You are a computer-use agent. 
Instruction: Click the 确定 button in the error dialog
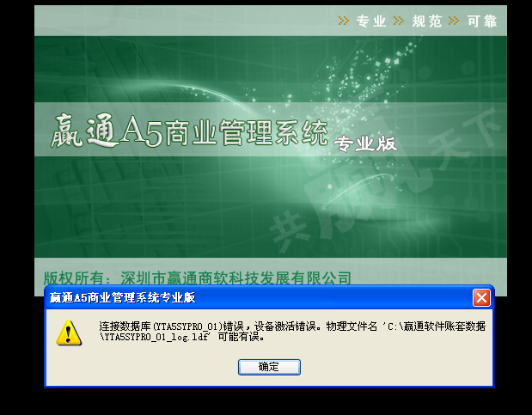pos(269,367)
